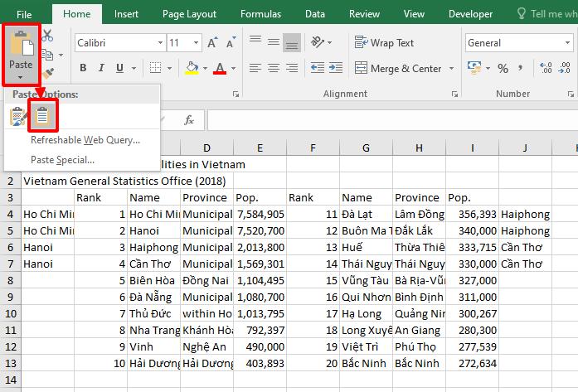The height and width of the screenshot is (392, 578).
Task: Toggle Align Right
Action: tap(292, 68)
